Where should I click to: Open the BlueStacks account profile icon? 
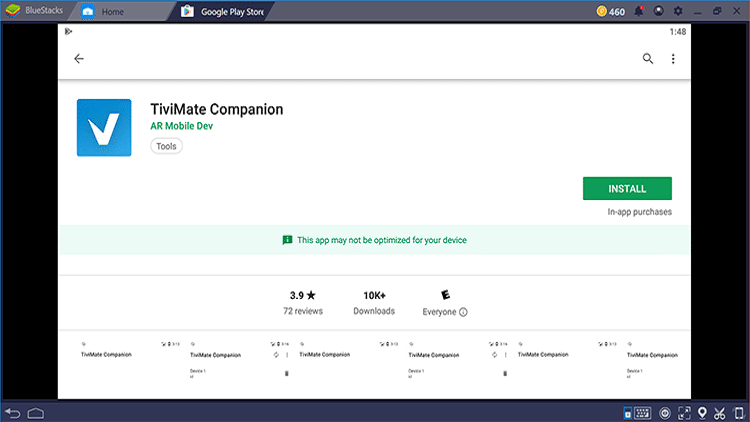tap(659, 11)
